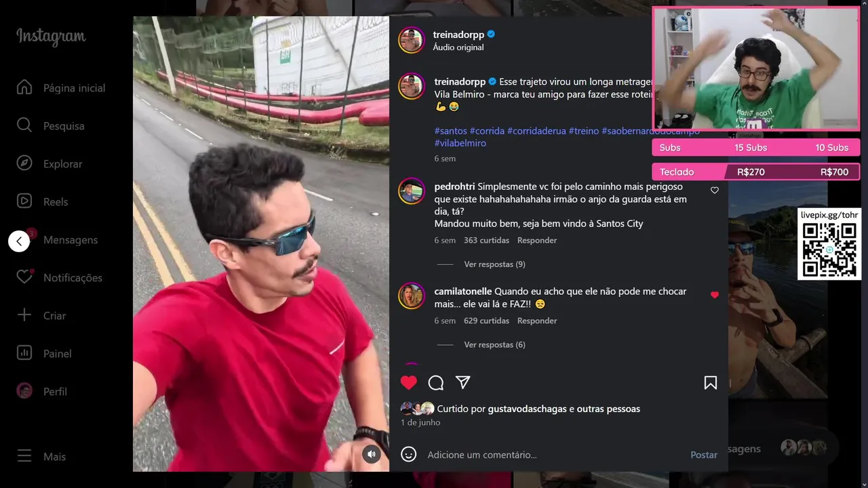Open Notificações heart icon
868x488 pixels.
coord(24,277)
